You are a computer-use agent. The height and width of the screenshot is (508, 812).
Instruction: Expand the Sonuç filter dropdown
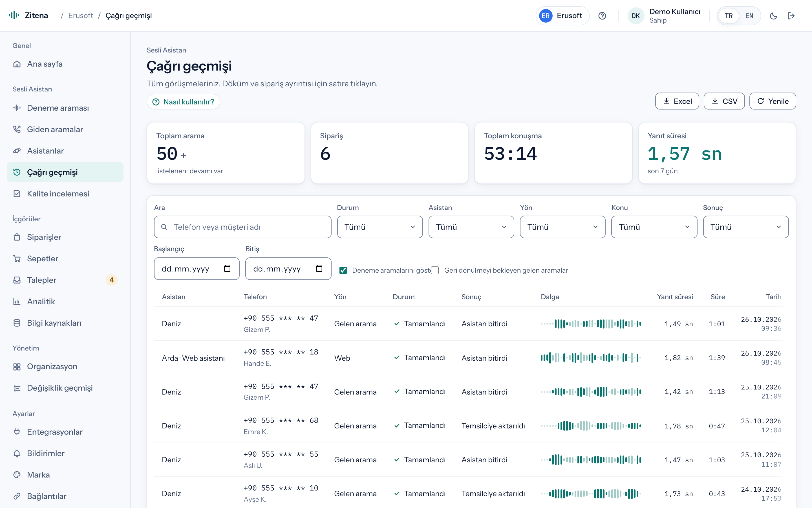[745, 227]
